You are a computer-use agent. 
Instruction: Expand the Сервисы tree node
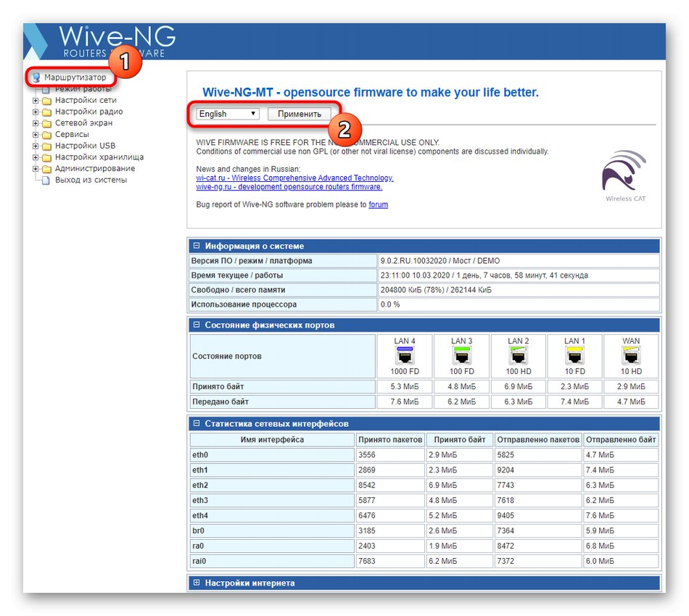tap(36, 135)
